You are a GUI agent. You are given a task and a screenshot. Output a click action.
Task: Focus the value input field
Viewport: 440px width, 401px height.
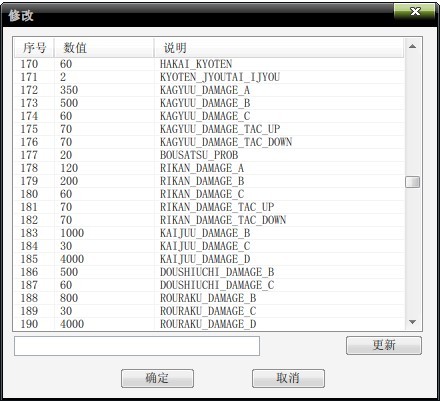137,346
